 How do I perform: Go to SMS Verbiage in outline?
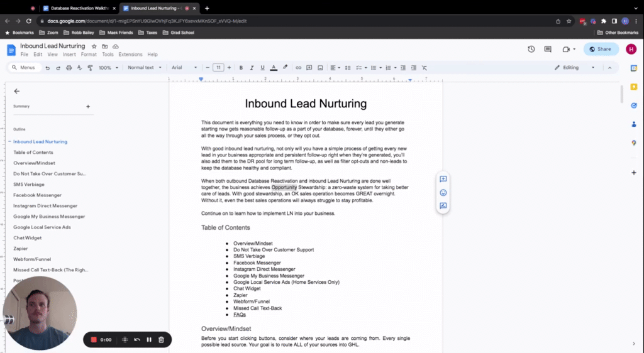(29, 185)
